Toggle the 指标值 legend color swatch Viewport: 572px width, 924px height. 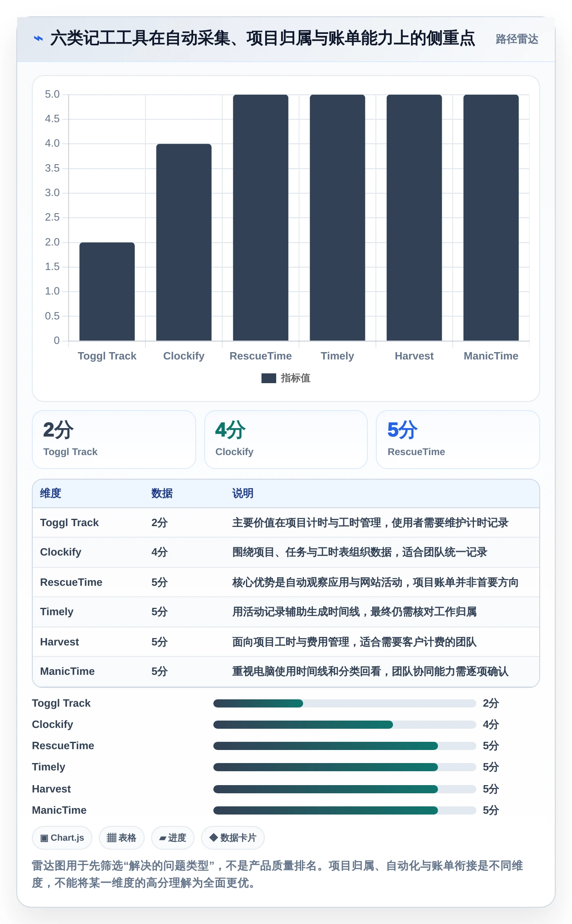click(269, 378)
